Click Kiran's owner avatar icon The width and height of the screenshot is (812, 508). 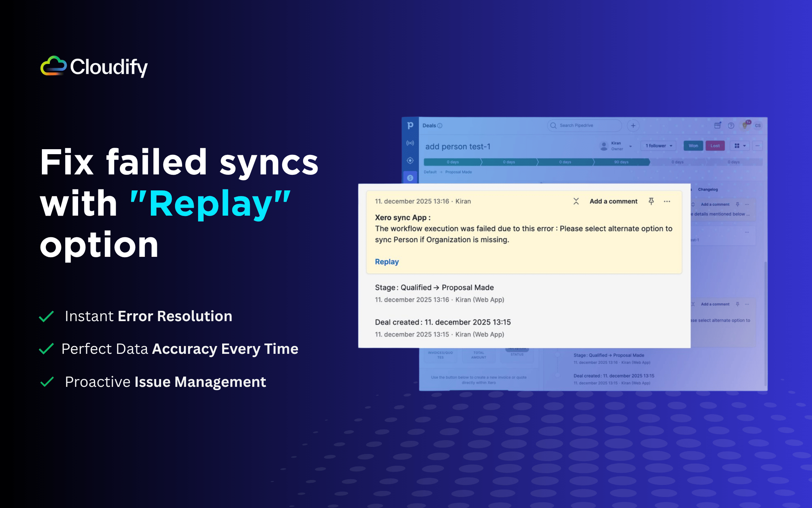pos(604,146)
